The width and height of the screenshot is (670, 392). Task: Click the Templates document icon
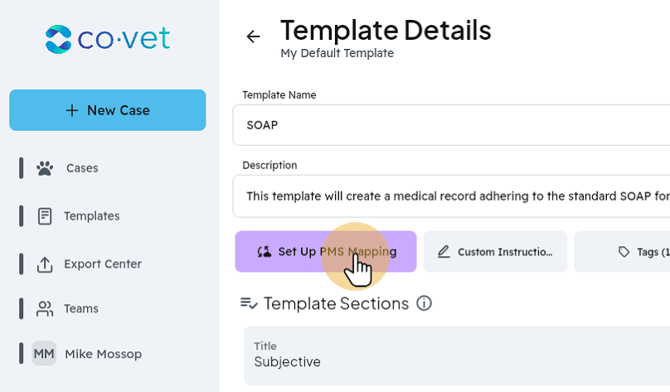(44, 216)
